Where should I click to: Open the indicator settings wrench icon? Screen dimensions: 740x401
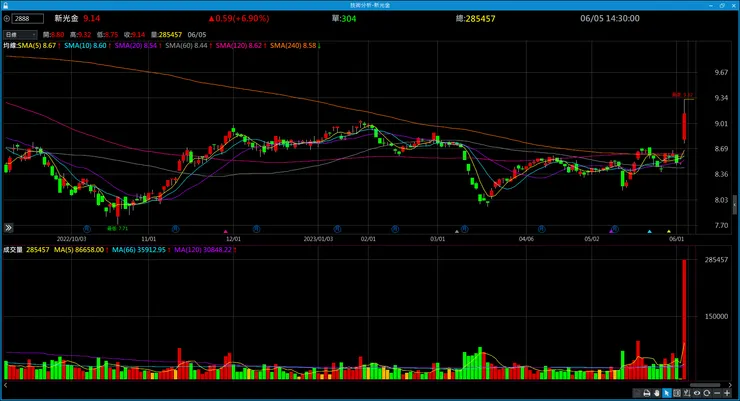coord(687,393)
